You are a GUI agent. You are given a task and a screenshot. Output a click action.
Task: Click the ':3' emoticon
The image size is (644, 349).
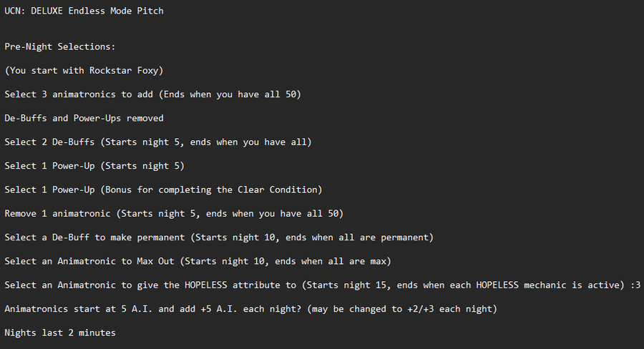click(x=634, y=285)
